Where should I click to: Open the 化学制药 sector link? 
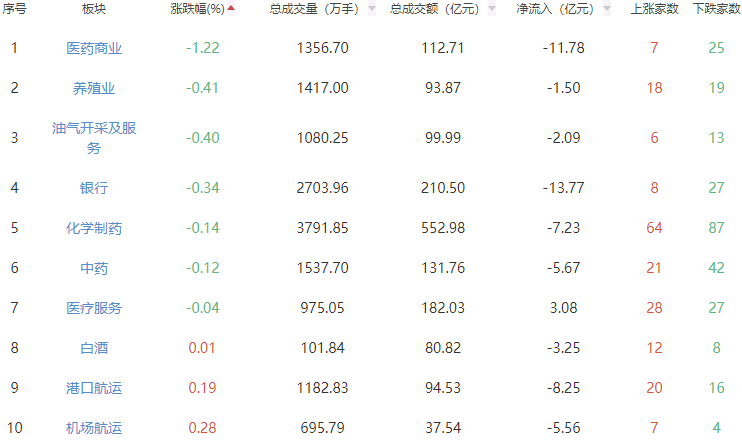[x=94, y=228]
